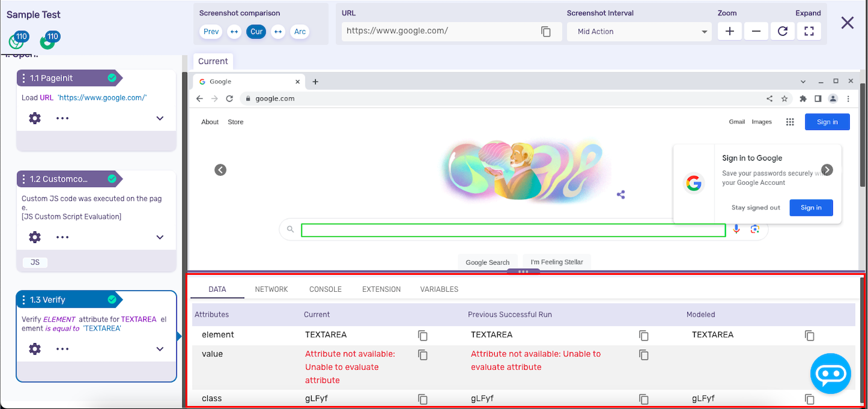Reset the screenshot zoom

point(783,31)
